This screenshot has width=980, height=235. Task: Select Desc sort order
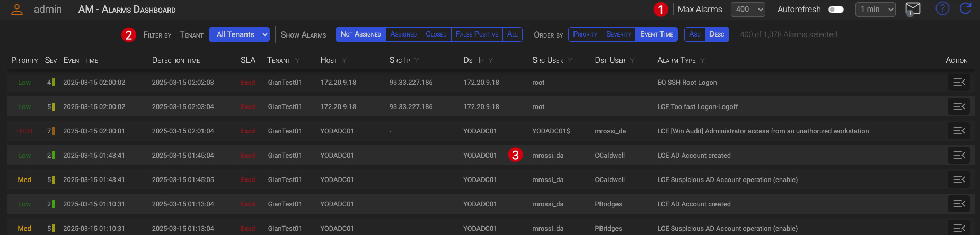tap(717, 34)
